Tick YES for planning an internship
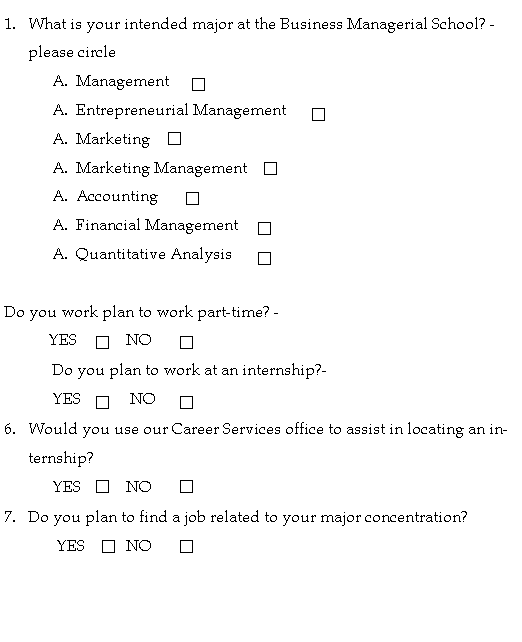The width and height of the screenshot is (522, 642). tap(102, 402)
